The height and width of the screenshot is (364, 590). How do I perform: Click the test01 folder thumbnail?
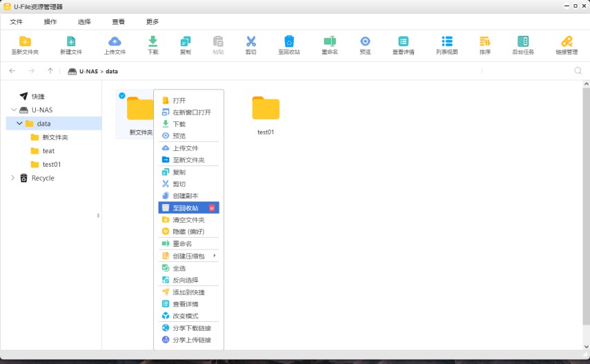(x=266, y=109)
